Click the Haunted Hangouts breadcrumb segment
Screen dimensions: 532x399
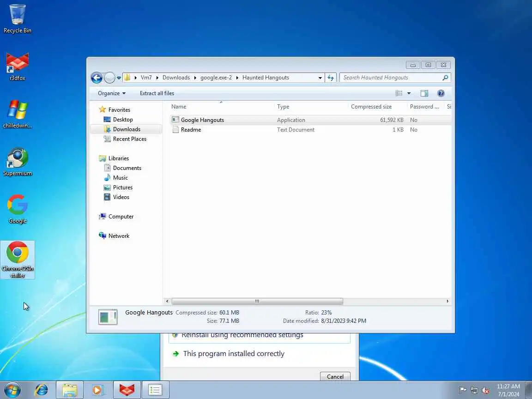click(266, 78)
